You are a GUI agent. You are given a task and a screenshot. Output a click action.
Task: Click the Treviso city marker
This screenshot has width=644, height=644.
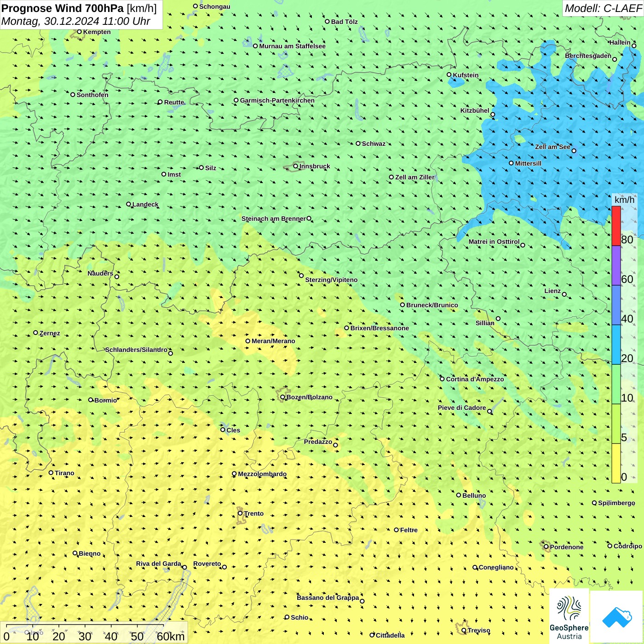(x=464, y=631)
